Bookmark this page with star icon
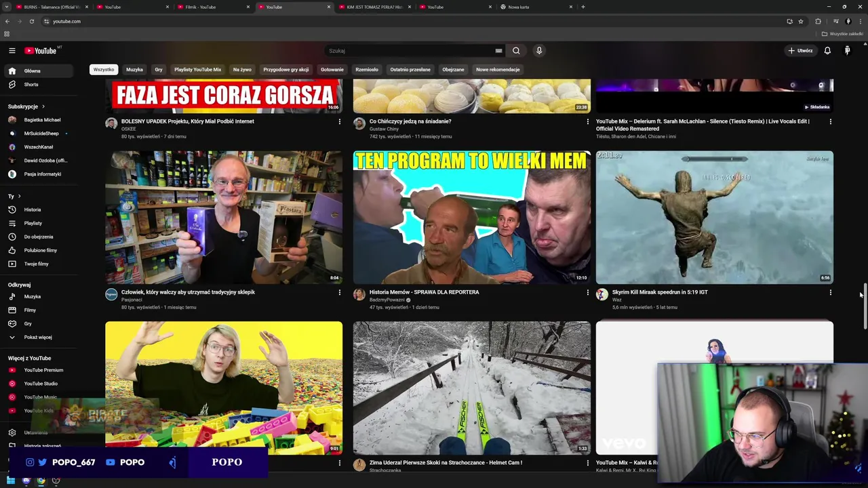 [x=801, y=21]
